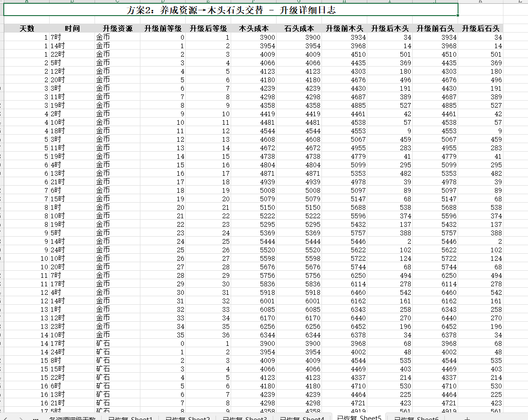Open the 已恢复_Sheet4 sheet tab
The image size is (528, 420).
point(302,418)
